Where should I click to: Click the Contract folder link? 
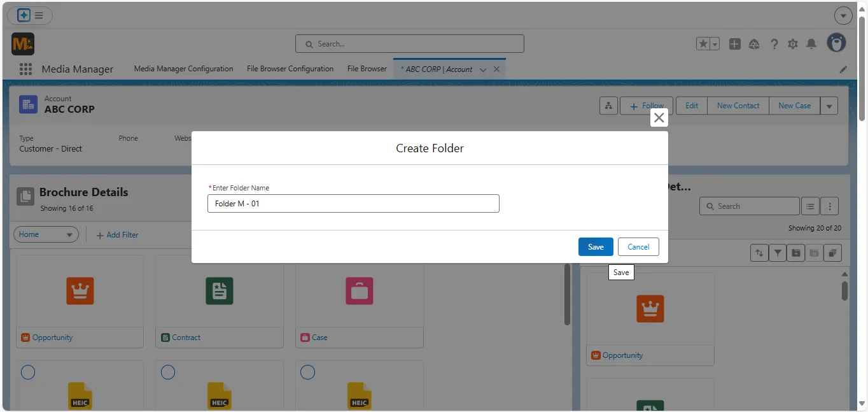(186, 337)
